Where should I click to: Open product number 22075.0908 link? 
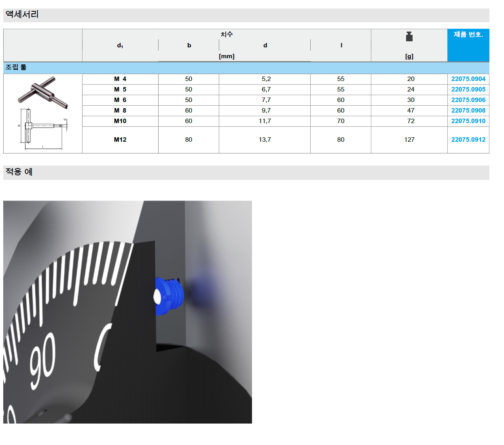coord(468,111)
